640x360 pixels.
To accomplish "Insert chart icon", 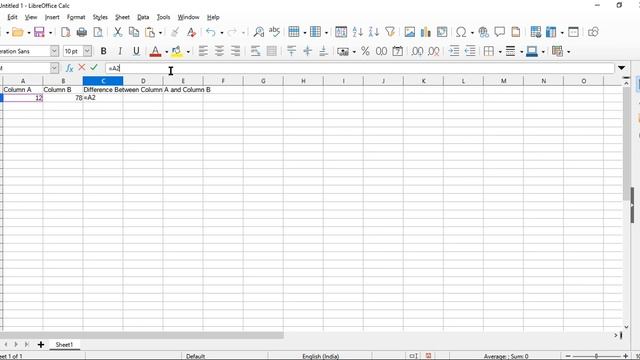I will [x=426, y=32].
